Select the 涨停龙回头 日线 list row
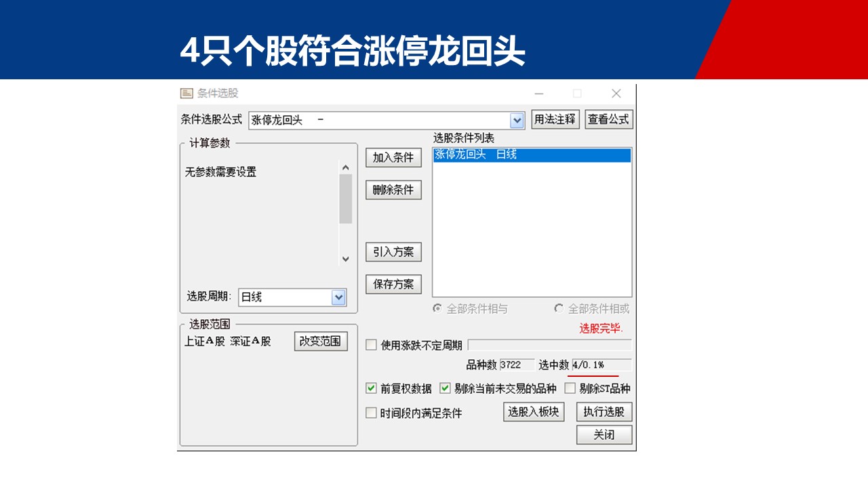The height and width of the screenshot is (488, 868). [x=532, y=155]
